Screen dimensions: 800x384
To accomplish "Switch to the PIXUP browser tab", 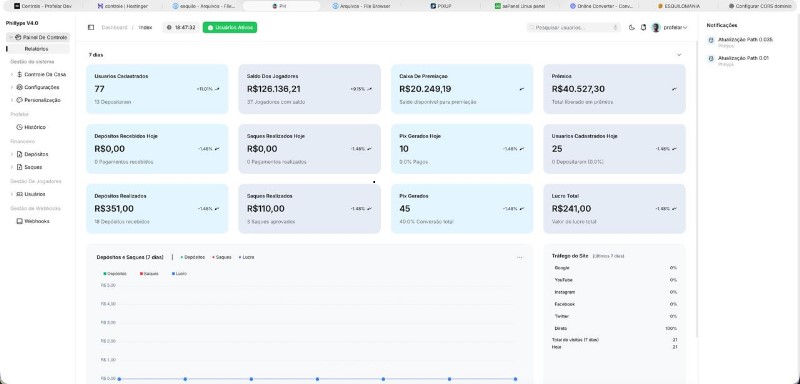I will coord(440,6).
